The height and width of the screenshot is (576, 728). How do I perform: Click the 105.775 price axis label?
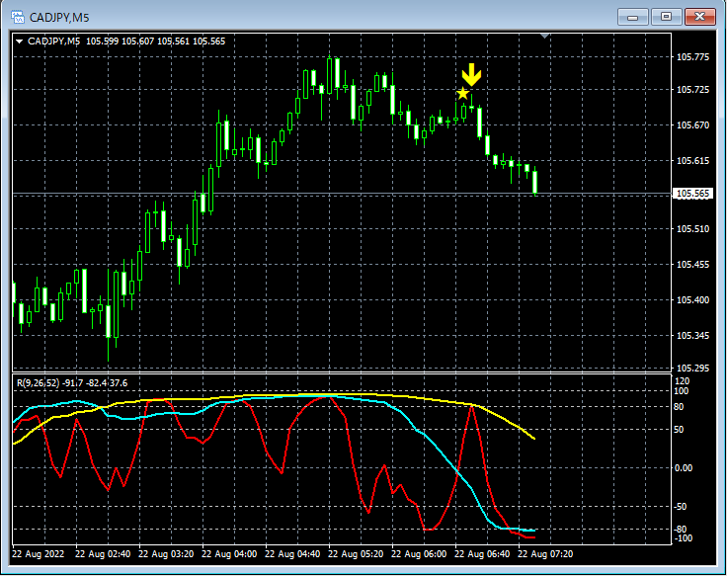click(692, 57)
